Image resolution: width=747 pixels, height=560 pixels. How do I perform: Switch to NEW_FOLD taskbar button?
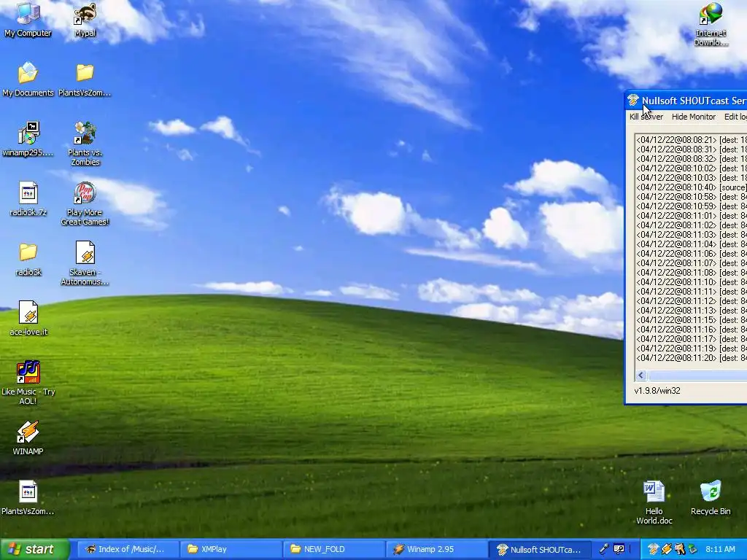[333, 549]
